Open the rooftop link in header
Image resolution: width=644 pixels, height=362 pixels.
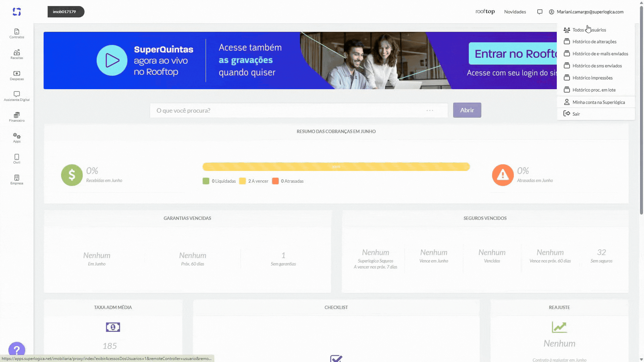click(485, 12)
